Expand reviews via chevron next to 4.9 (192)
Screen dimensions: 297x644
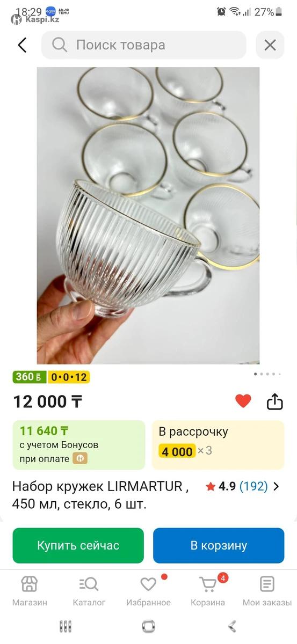click(276, 487)
